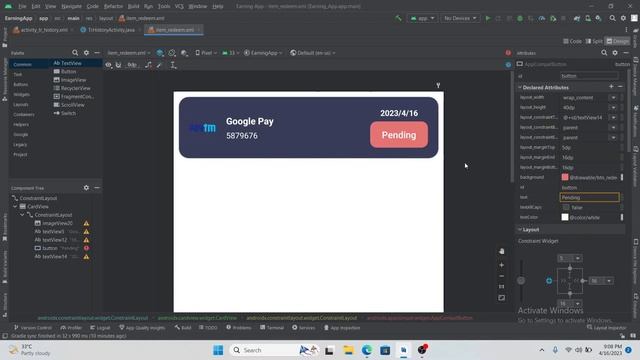Open the Build menu
The height and width of the screenshot is (360, 640).
133,6
